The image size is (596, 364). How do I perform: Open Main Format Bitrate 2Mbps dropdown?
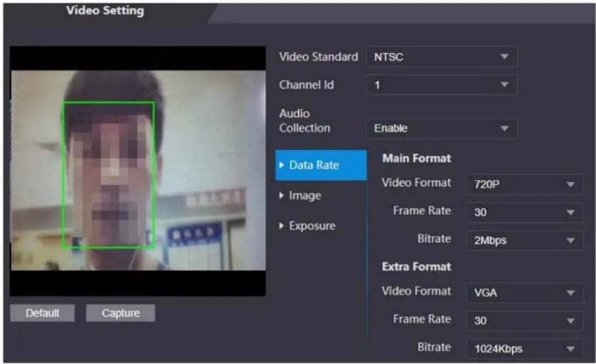tap(525, 240)
